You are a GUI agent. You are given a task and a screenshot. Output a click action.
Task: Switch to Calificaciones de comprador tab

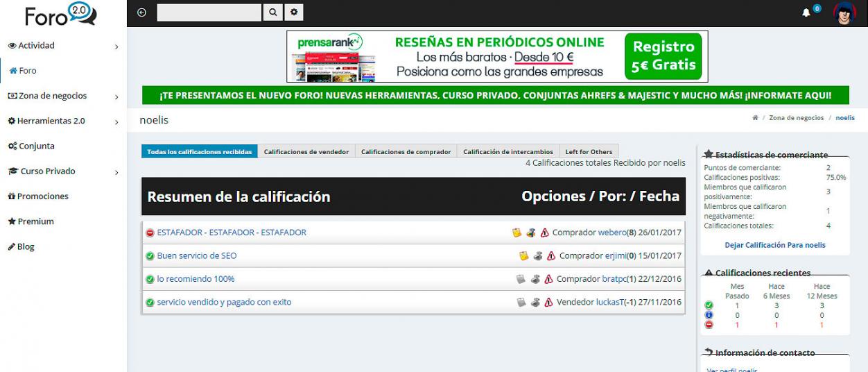coord(406,152)
